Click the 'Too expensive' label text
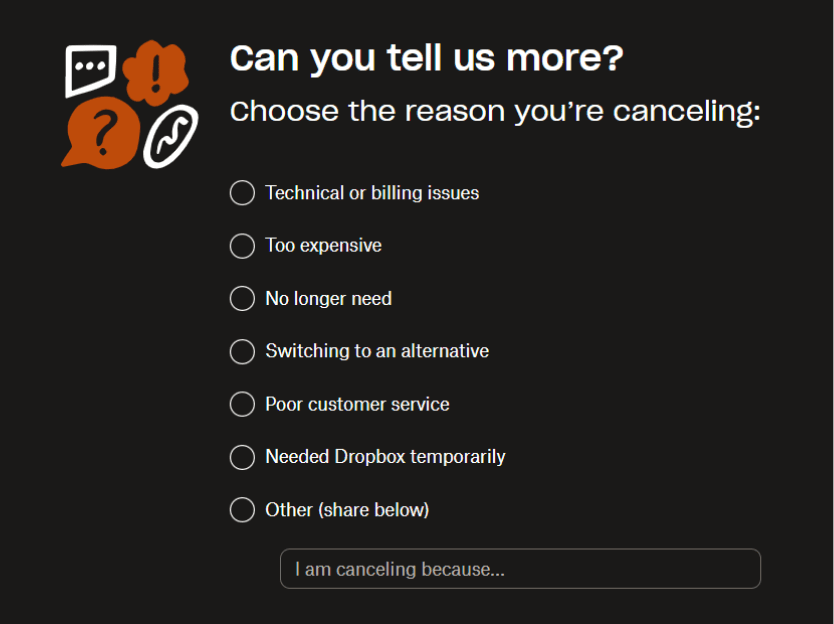Image resolution: width=834 pixels, height=624 pixels. [x=322, y=245]
